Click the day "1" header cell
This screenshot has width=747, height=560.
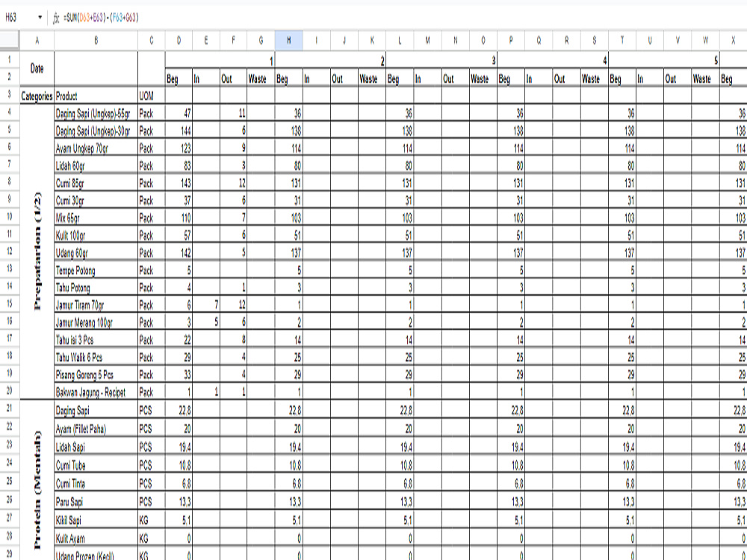[x=220, y=61]
